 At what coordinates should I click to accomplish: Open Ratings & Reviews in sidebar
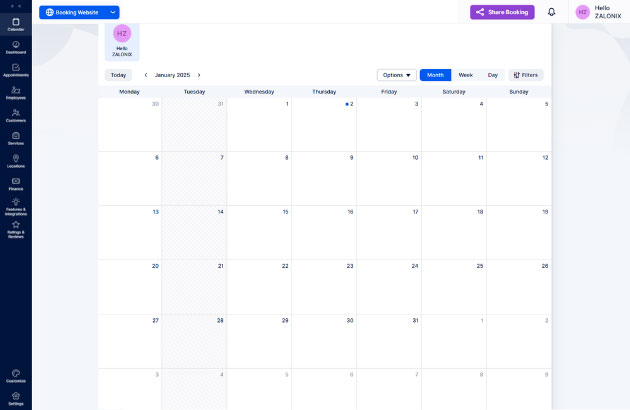pyautogui.click(x=16, y=230)
